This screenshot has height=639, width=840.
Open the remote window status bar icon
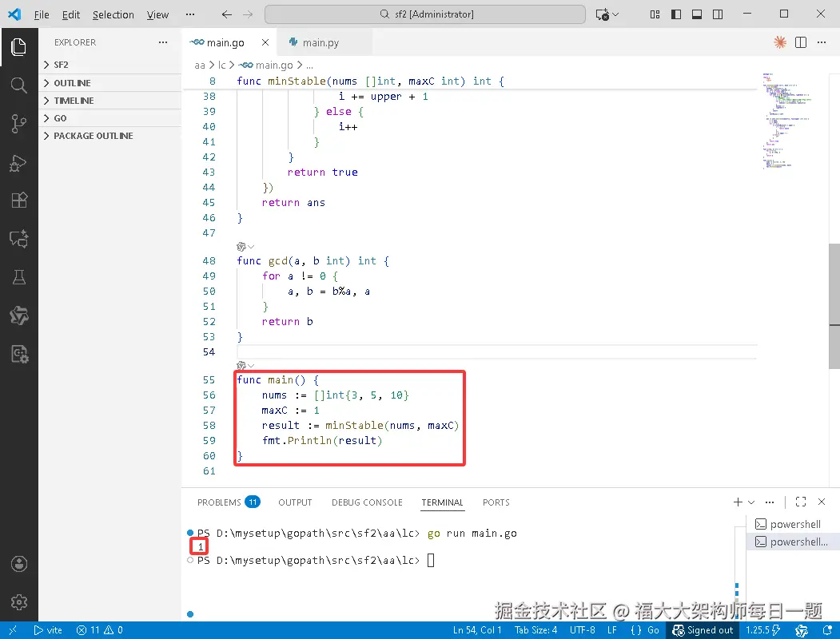(14, 630)
